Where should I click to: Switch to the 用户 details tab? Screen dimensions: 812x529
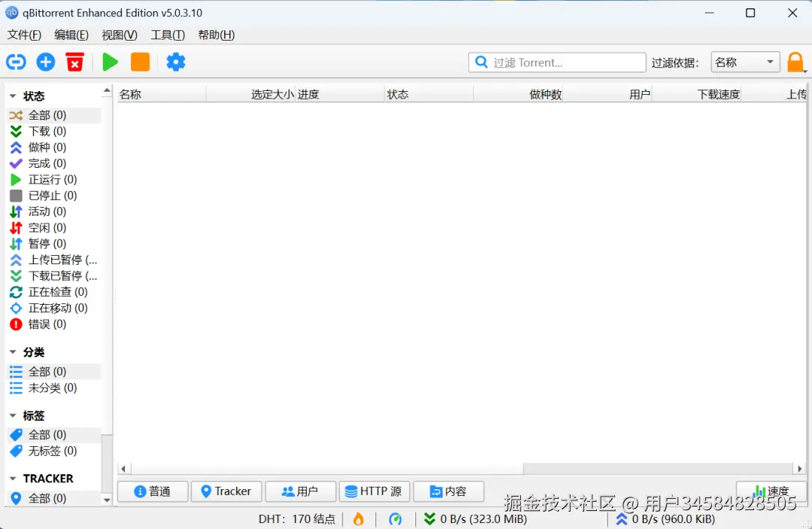[x=300, y=491]
